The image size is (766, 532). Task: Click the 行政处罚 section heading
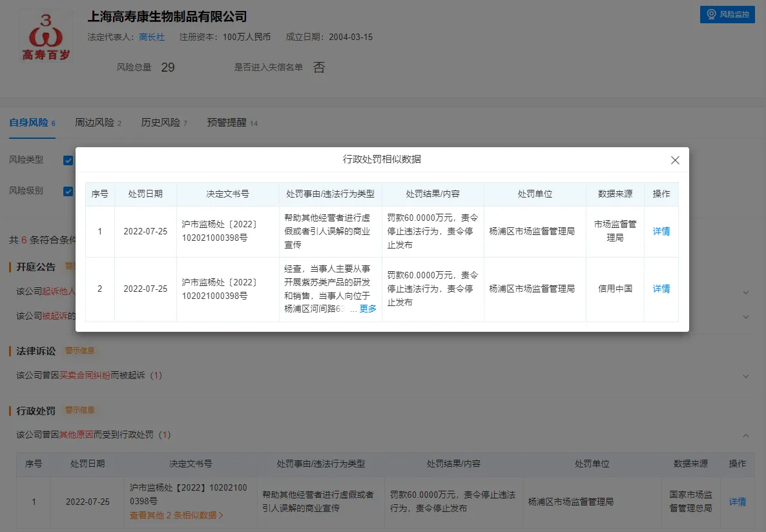coord(36,411)
